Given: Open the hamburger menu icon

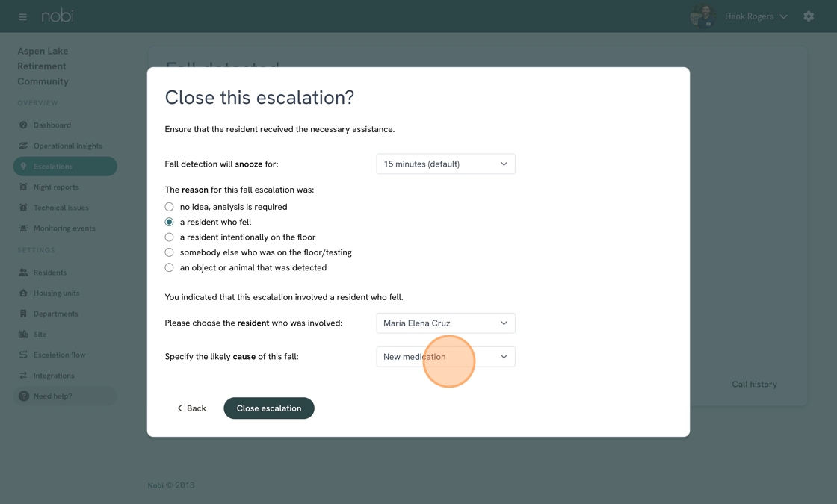Looking at the screenshot, I should point(22,17).
